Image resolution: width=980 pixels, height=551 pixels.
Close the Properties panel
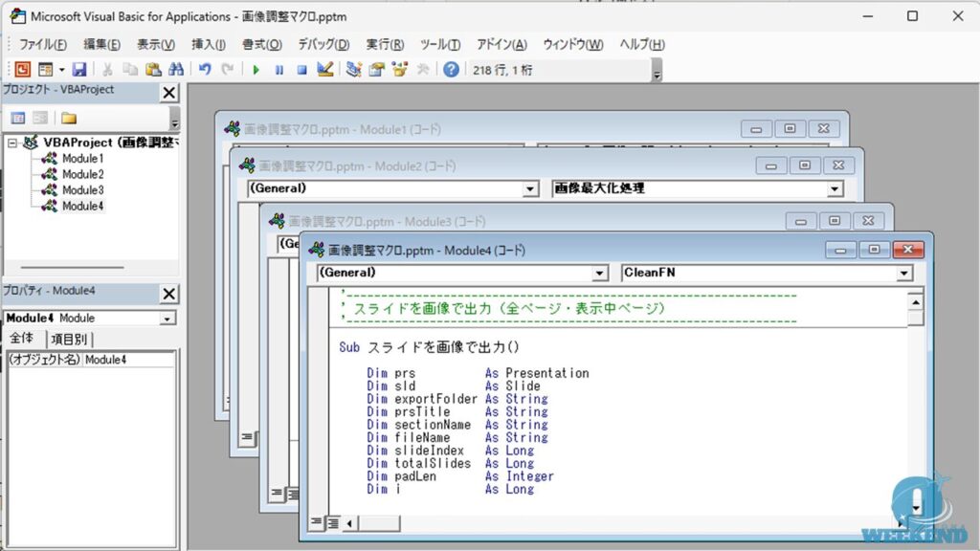[x=168, y=294]
